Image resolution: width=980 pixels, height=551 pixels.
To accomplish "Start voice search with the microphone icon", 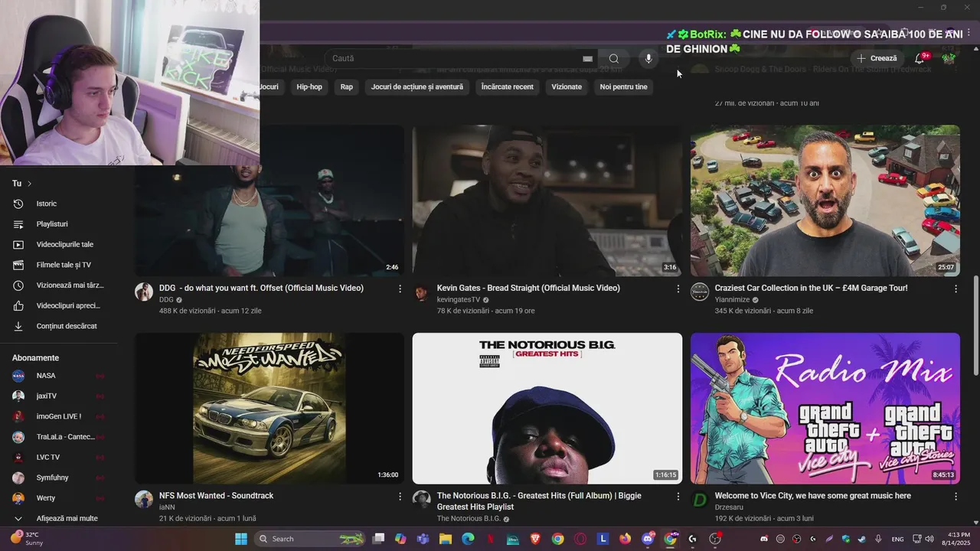I will pyautogui.click(x=648, y=59).
